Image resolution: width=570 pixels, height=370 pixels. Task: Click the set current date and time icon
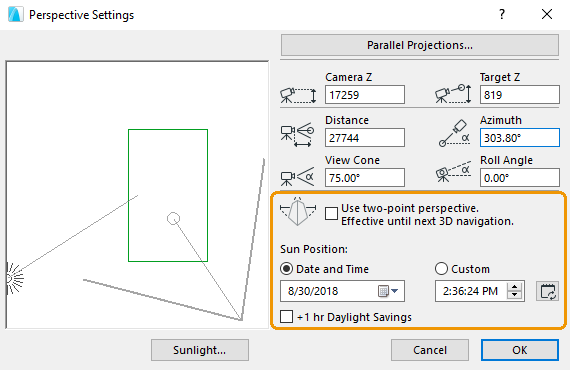[547, 291]
